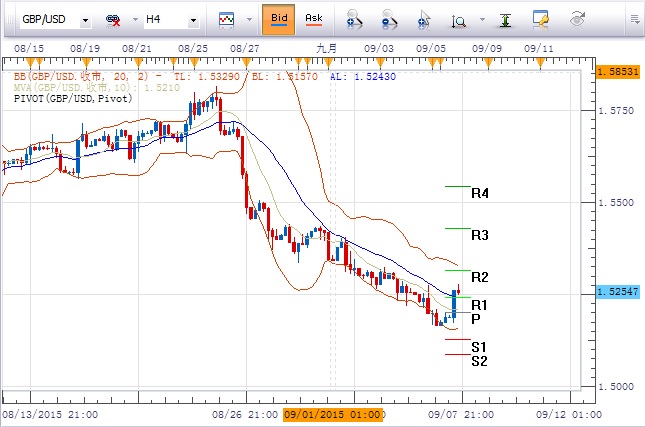This screenshot has height=427, width=645.
Task: Click the blue 1.52547 current price tag
Action: pos(618,292)
